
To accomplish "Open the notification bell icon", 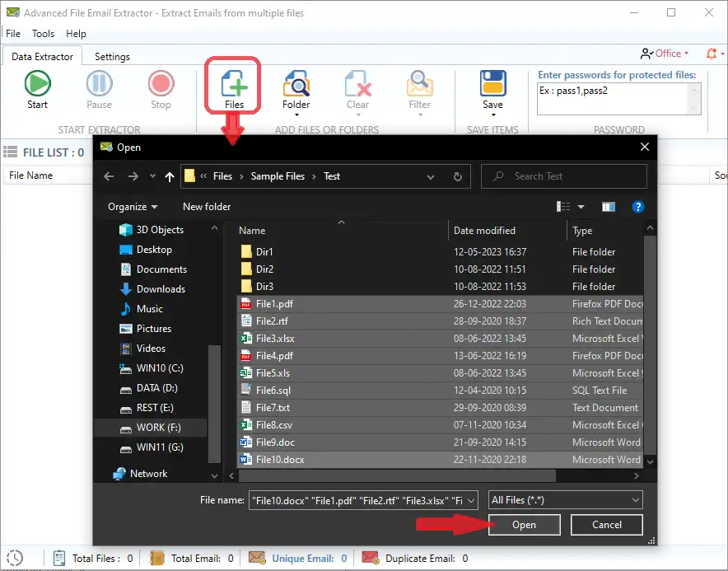I will (x=712, y=54).
